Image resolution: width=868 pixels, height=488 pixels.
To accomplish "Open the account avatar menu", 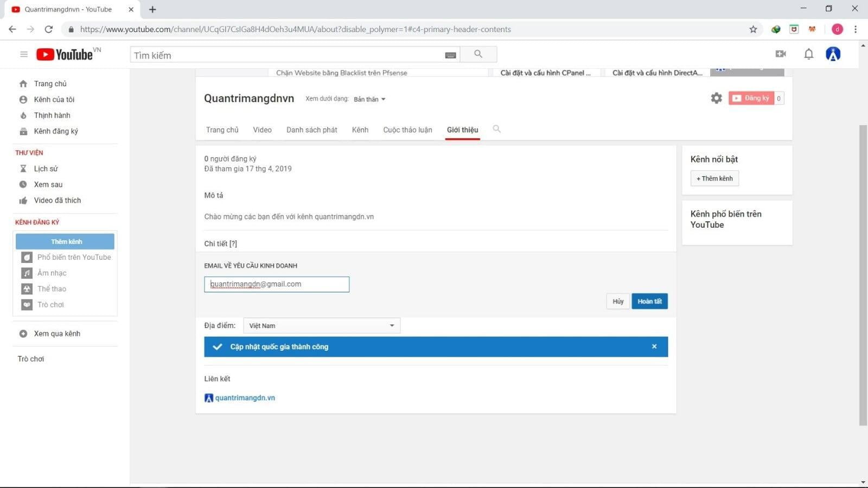I will click(x=833, y=54).
